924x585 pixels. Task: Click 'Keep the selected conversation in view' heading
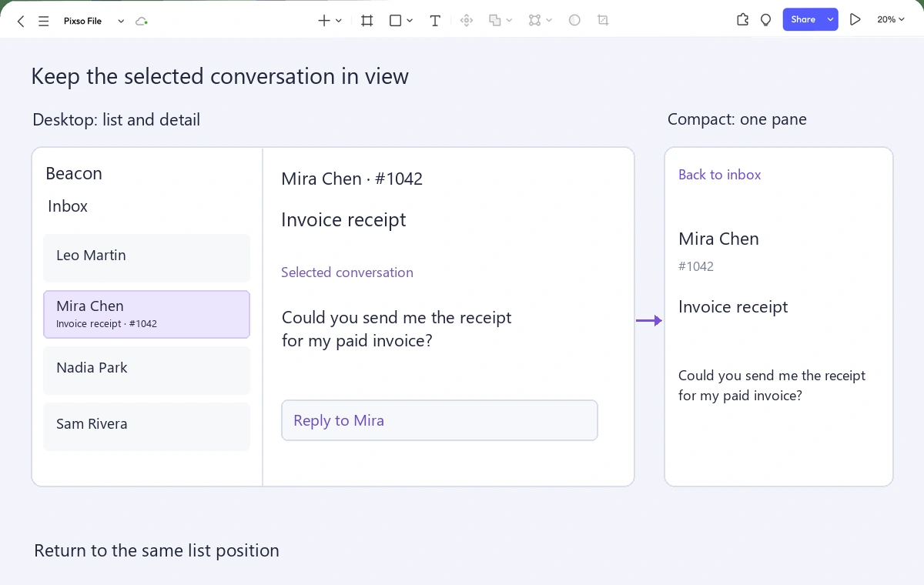click(220, 76)
